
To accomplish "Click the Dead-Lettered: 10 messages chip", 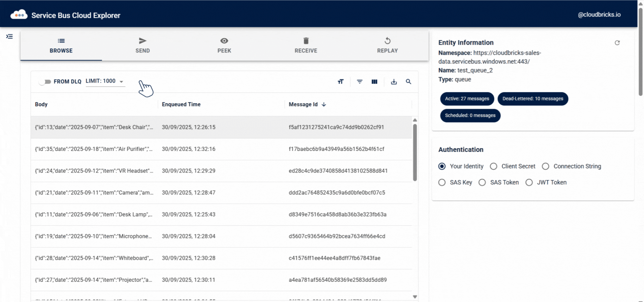I will click(533, 99).
